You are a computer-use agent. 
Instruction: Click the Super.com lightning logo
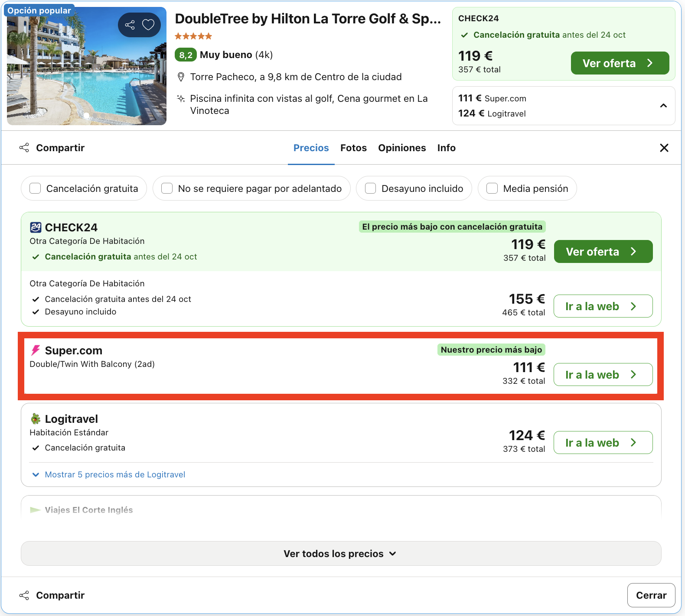click(x=36, y=350)
